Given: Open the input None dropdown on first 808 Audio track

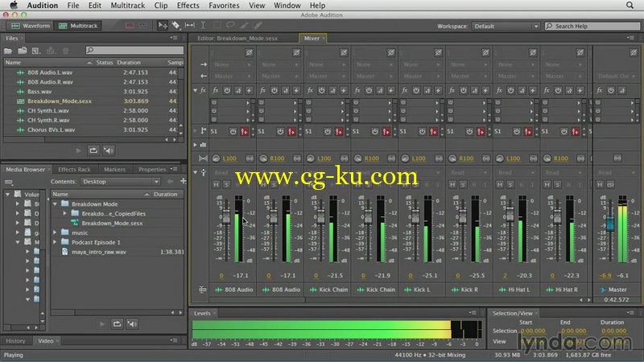Looking at the screenshot, I should tap(232, 64).
